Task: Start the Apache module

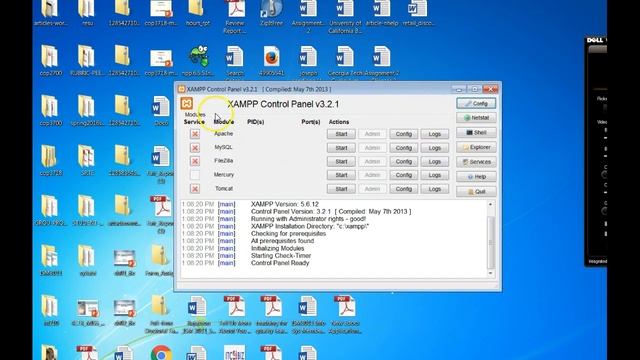Action: coord(341,134)
